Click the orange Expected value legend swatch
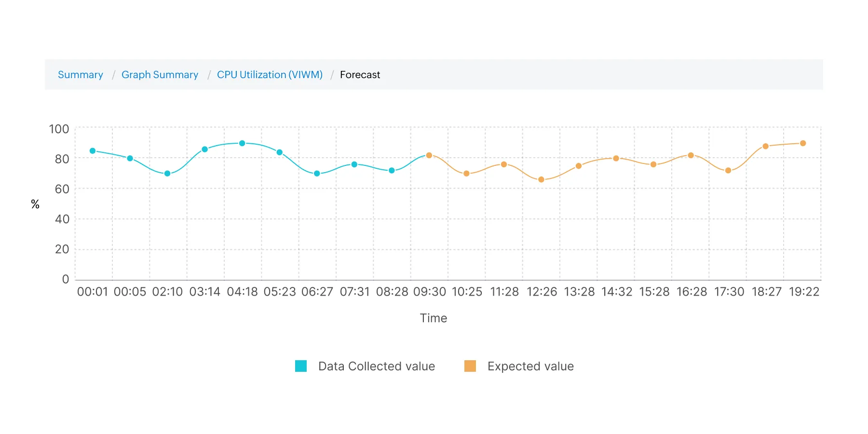This screenshot has height=434, width=868. click(470, 366)
